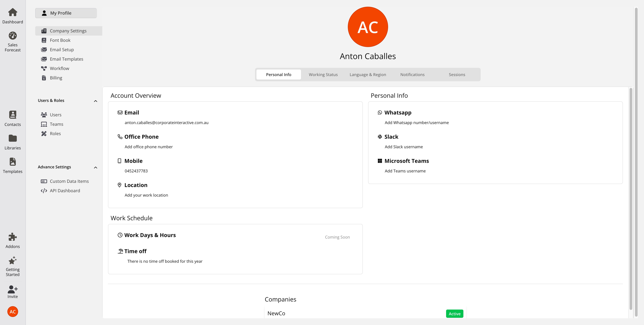644x325 pixels.
Task: Click the My Profile button
Action: (66, 13)
